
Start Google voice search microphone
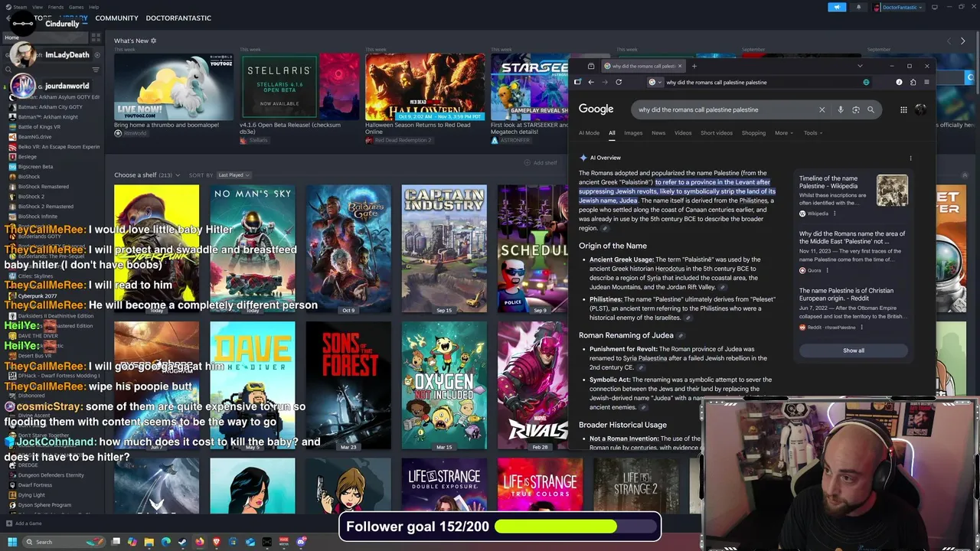pos(840,109)
